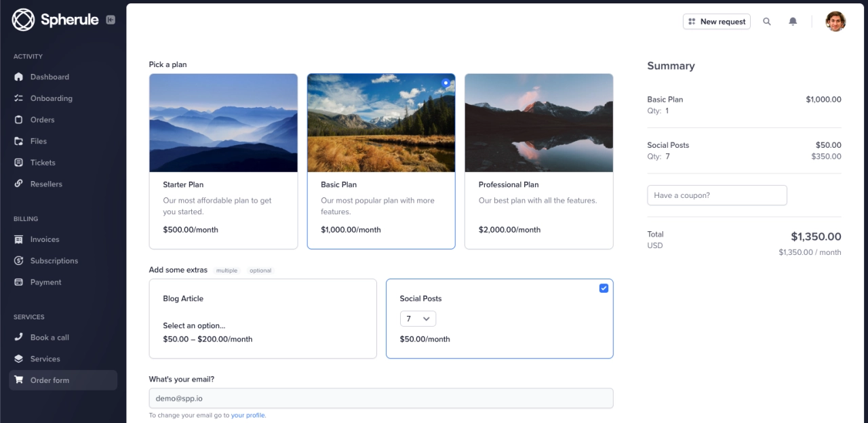Select the Basic Plan radio button

click(x=446, y=83)
